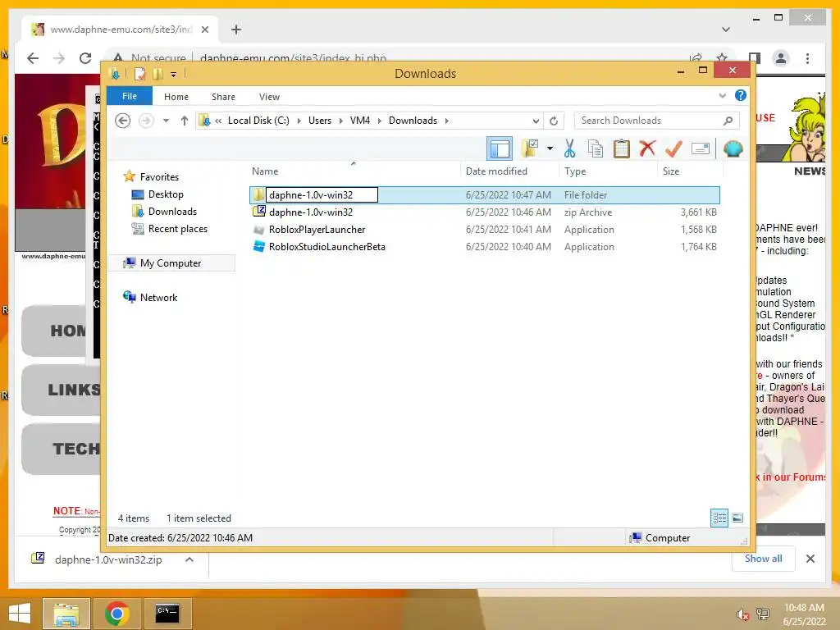Open the Chrome tab search chevron
Image resolution: width=840 pixels, height=630 pixels.
pyautogui.click(x=725, y=30)
